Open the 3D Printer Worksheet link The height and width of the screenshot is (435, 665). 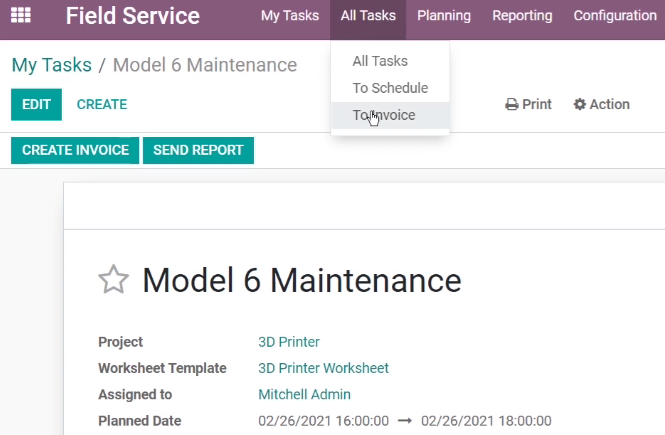point(323,368)
